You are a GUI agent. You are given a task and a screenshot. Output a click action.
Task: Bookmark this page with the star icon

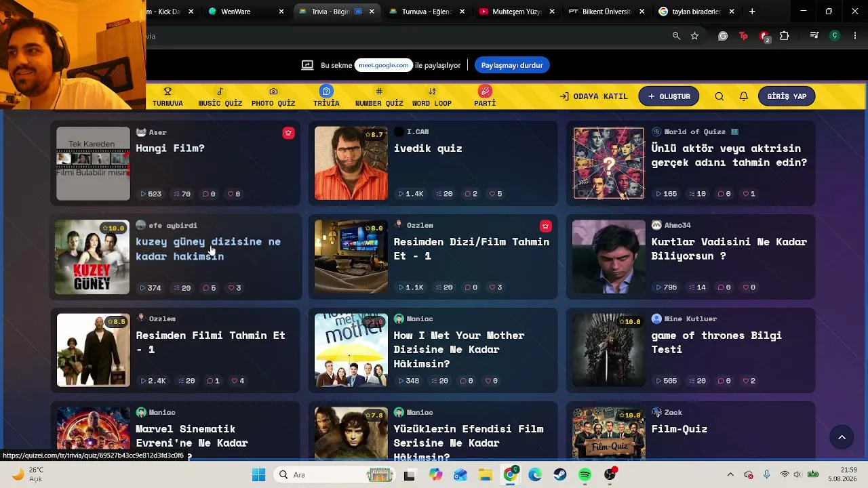[x=694, y=36]
